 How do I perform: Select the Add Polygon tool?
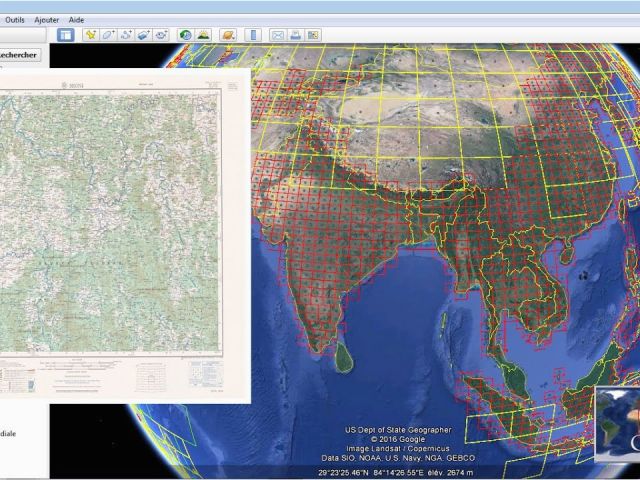tap(108, 35)
